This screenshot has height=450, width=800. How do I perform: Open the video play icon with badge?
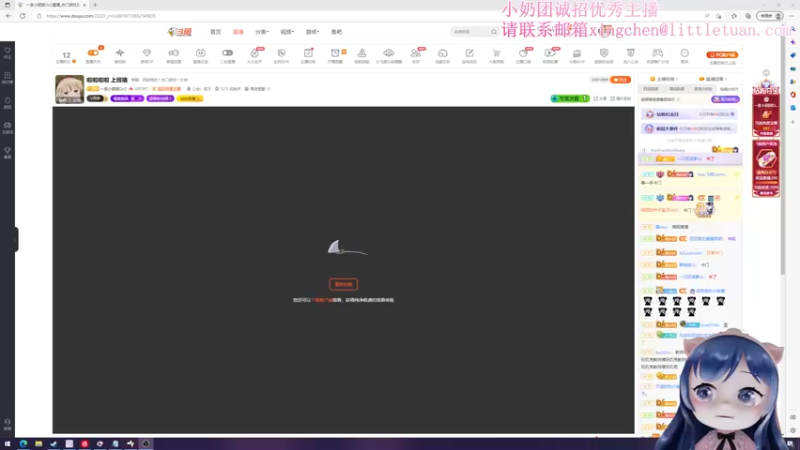(550, 53)
